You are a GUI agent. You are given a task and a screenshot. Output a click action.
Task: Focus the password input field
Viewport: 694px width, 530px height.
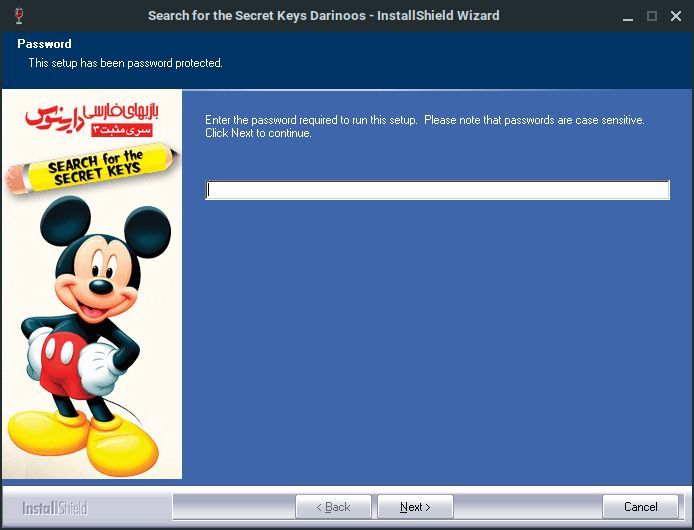437,190
